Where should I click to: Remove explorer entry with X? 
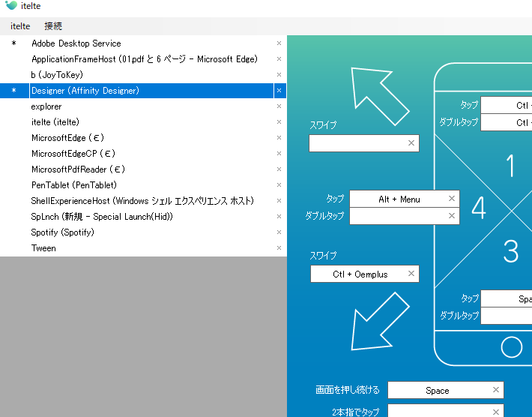[279, 106]
